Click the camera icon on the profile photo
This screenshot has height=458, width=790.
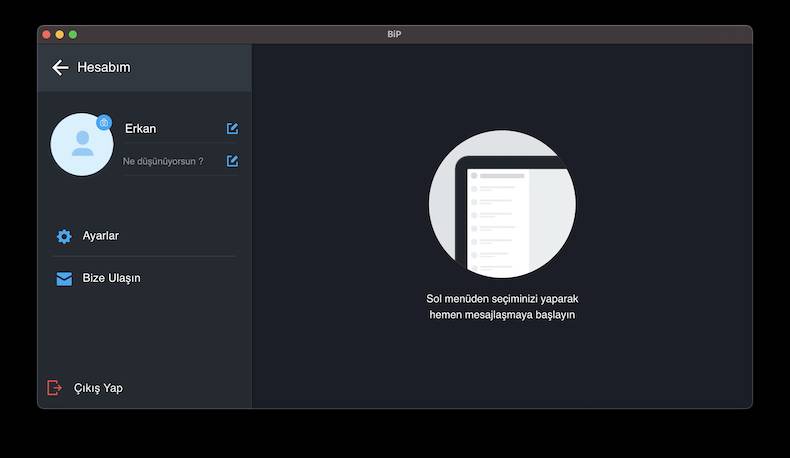coord(104,122)
